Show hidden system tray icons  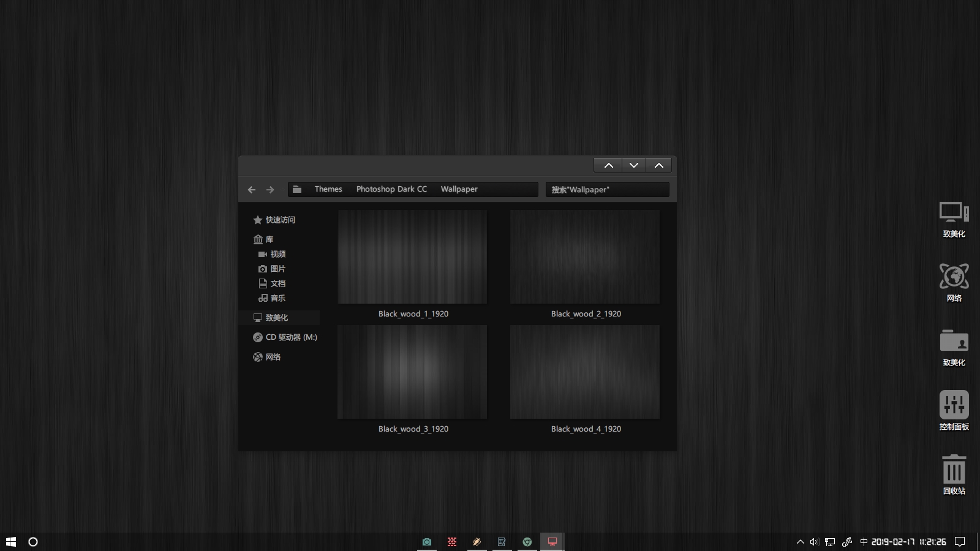(x=800, y=542)
